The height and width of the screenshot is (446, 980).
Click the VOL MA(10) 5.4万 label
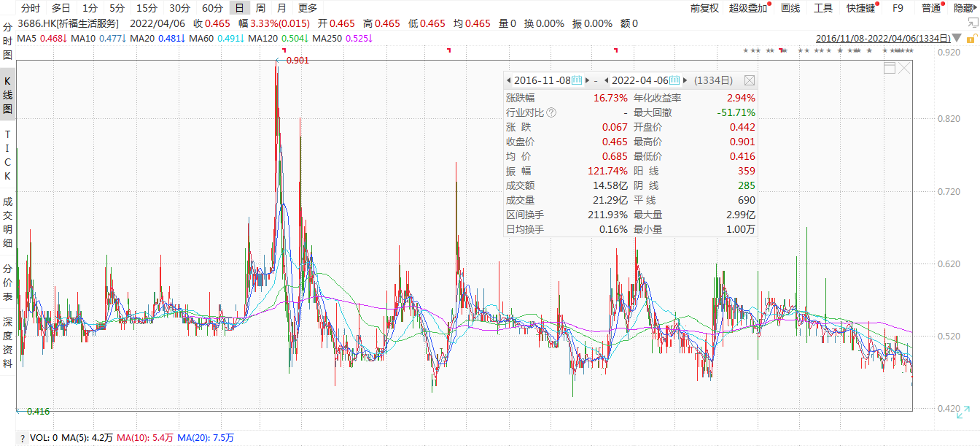click(144, 438)
